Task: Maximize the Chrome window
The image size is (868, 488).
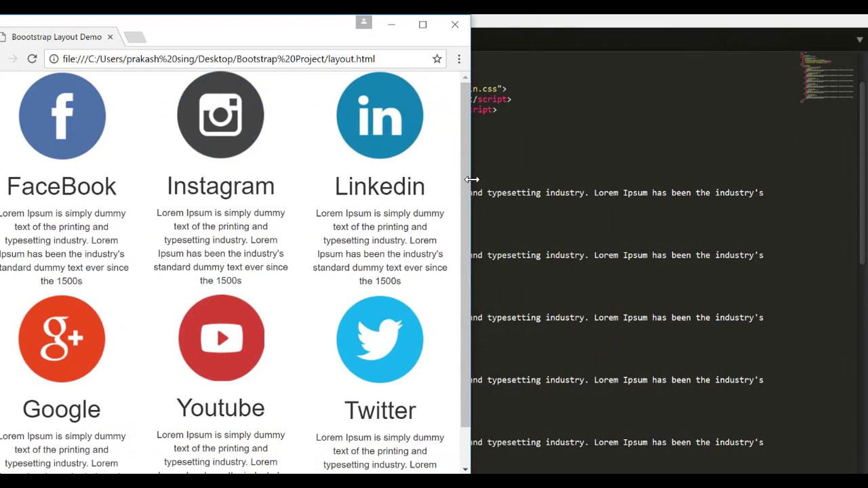Action: coord(422,24)
